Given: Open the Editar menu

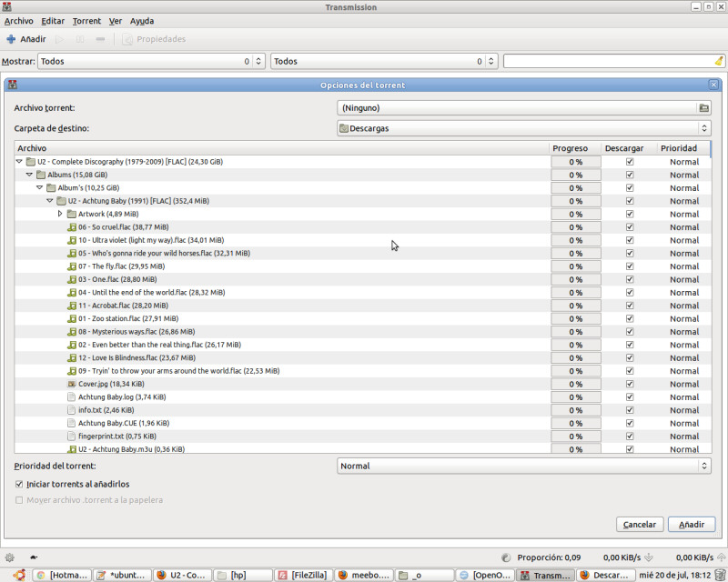Looking at the screenshot, I should 53,21.
